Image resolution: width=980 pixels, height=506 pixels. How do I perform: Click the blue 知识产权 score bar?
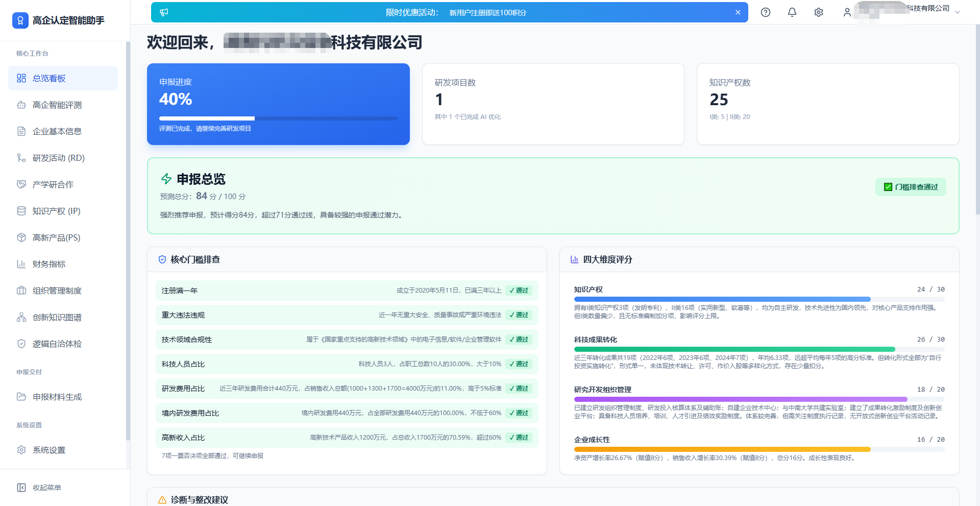pyautogui.click(x=722, y=299)
